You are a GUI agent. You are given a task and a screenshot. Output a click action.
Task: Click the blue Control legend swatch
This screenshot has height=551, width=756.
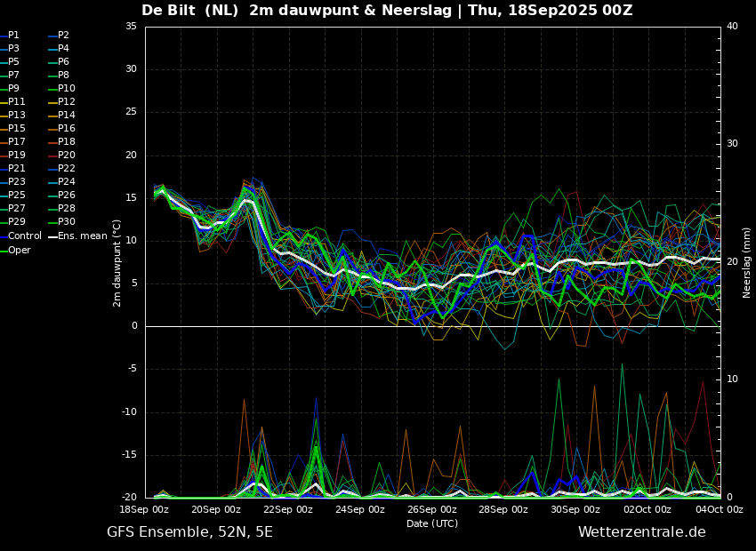pyautogui.click(x=4, y=236)
